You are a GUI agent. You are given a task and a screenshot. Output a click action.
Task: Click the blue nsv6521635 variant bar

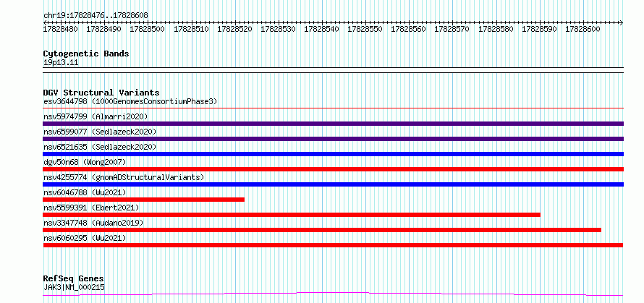(x=333, y=154)
